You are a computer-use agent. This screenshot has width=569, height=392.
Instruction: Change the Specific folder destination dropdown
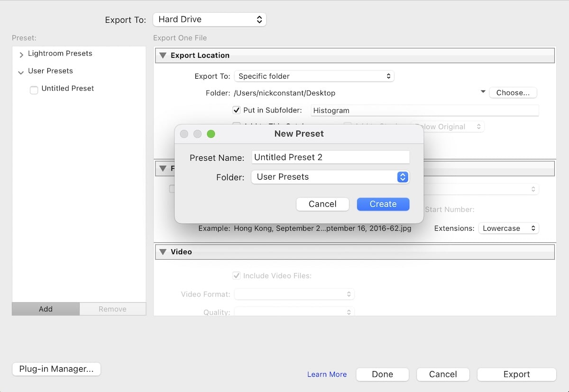[314, 76]
